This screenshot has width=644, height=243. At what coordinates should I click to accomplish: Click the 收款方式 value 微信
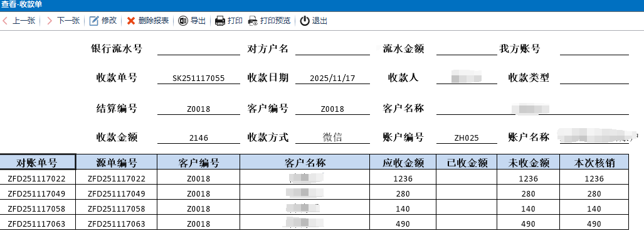(x=332, y=138)
